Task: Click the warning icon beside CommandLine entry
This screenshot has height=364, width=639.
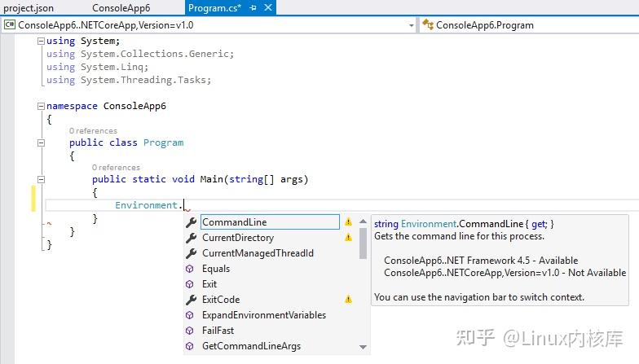Action: click(348, 221)
